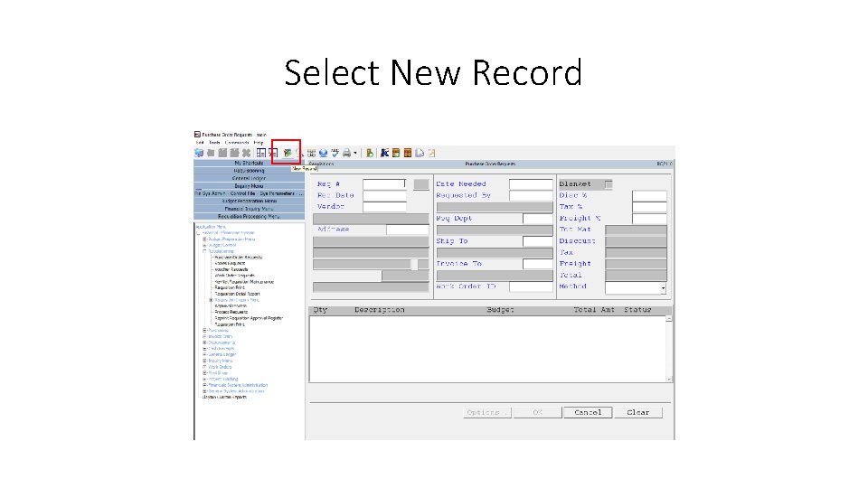
Task: Click the disabled Options button
Action: pos(486,412)
